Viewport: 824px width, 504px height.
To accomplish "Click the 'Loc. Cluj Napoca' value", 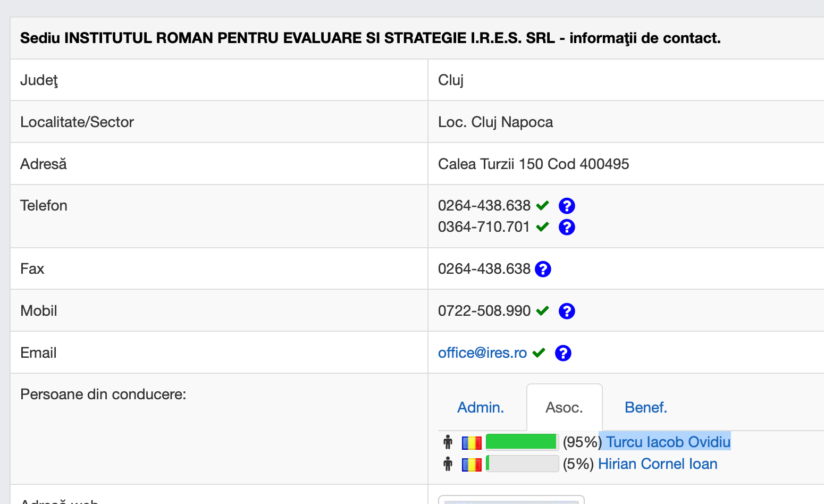I will [495, 122].
